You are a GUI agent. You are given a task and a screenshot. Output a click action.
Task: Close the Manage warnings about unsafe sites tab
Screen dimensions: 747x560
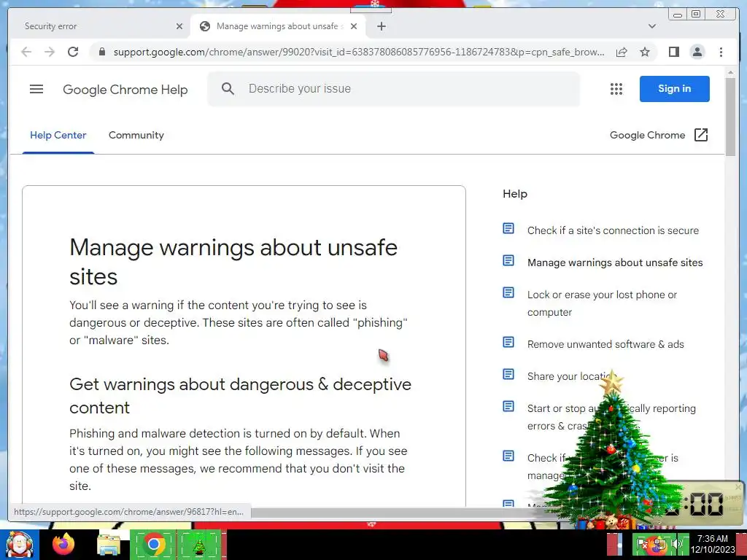click(354, 26)
